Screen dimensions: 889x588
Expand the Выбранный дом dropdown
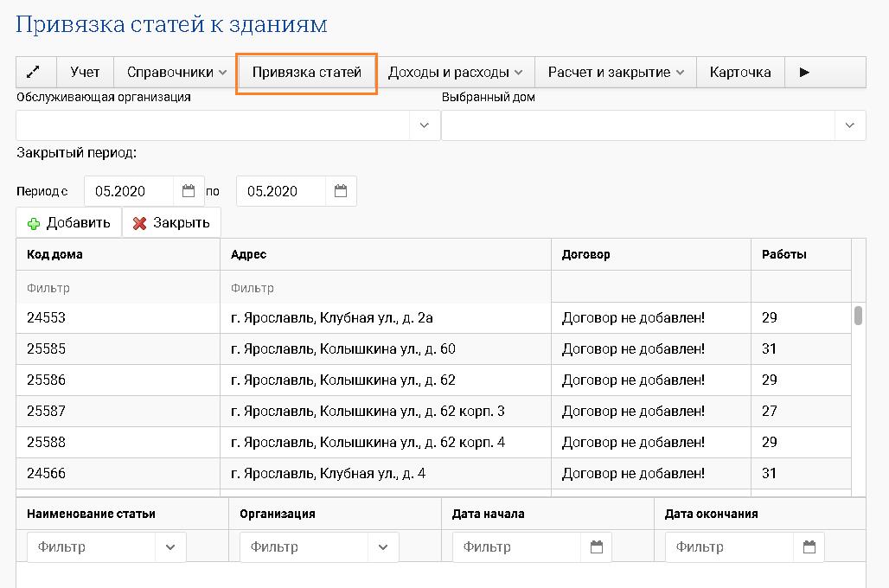pyautogui.click(x=848, y=125)
